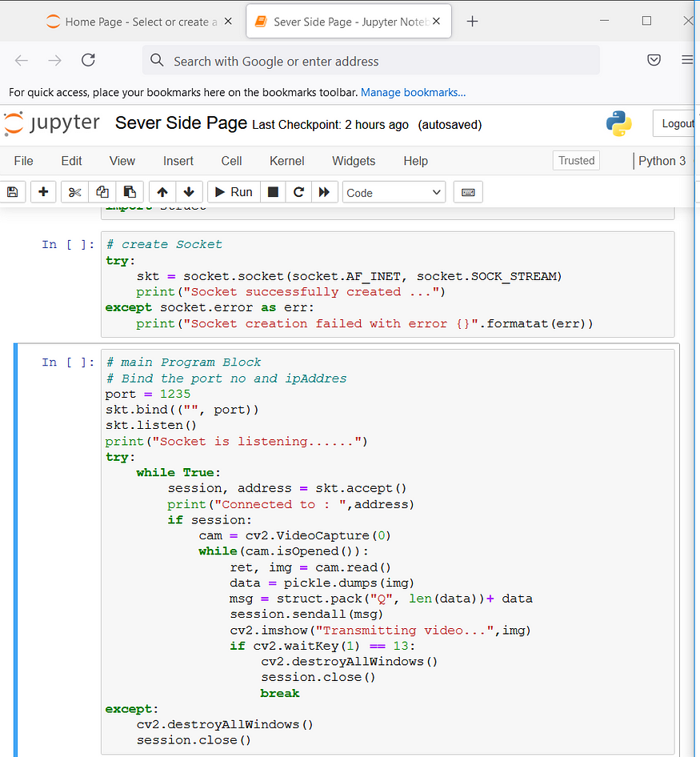Rename notebook via Sever Side Page title
Screen dimensions: 700x757
[x=181, y=123]
